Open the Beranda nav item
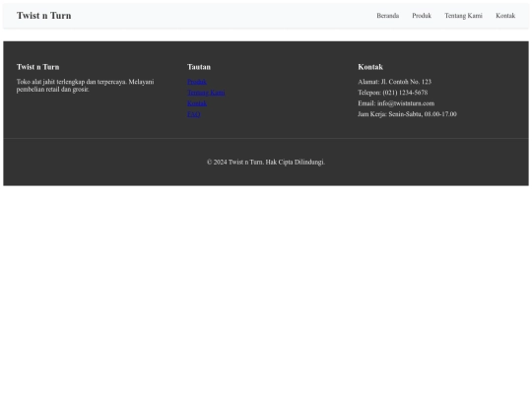This screenshot has width=532, height=399. coord(388,16)
